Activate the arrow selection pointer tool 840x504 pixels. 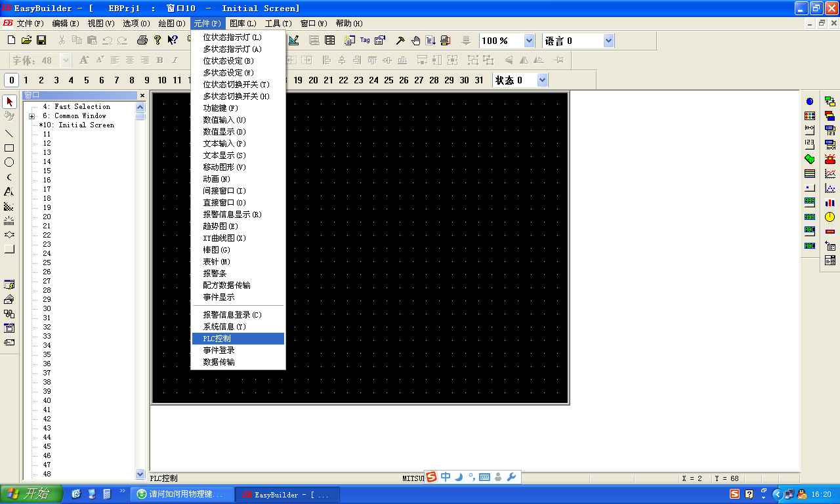[9, 102]
